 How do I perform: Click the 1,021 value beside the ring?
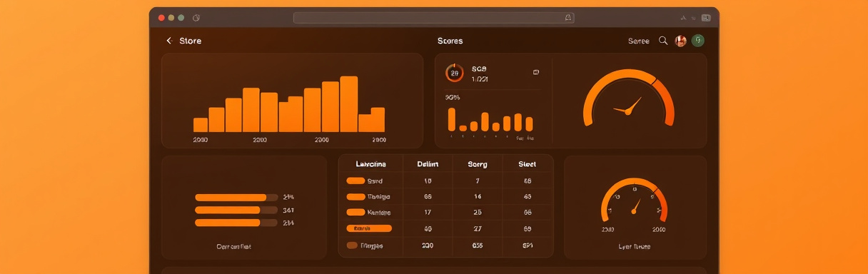pos(480,79)
